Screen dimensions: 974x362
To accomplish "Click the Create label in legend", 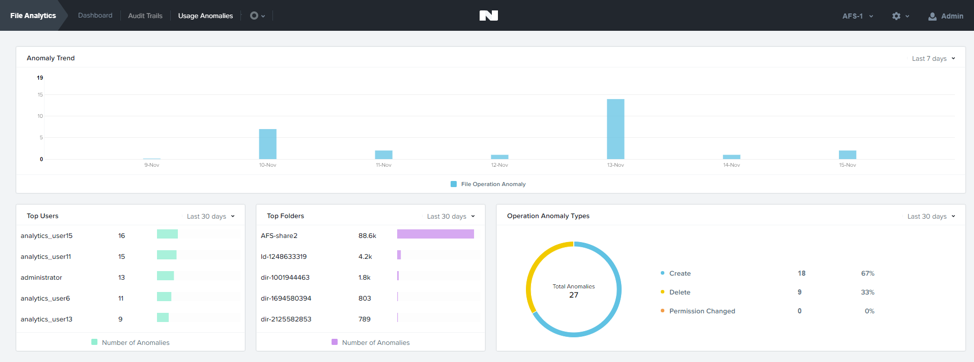I will [680, 273].
